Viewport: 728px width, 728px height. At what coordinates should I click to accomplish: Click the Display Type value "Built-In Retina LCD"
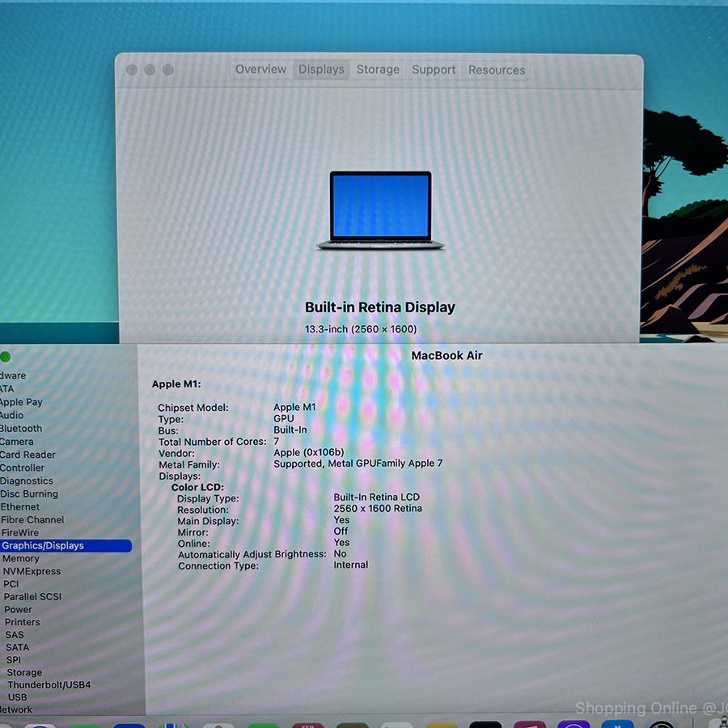pyautogui.click(x=376, y=497)
